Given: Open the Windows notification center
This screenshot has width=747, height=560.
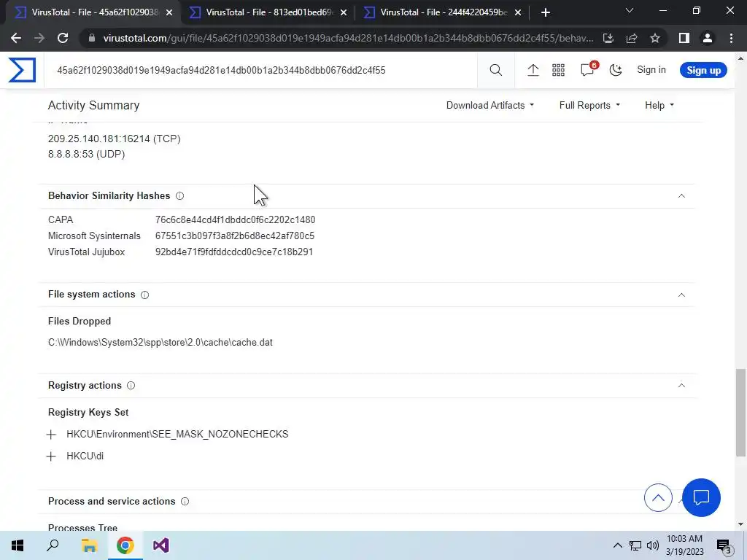Looking at the screenshot, I should tap(724, 546).
